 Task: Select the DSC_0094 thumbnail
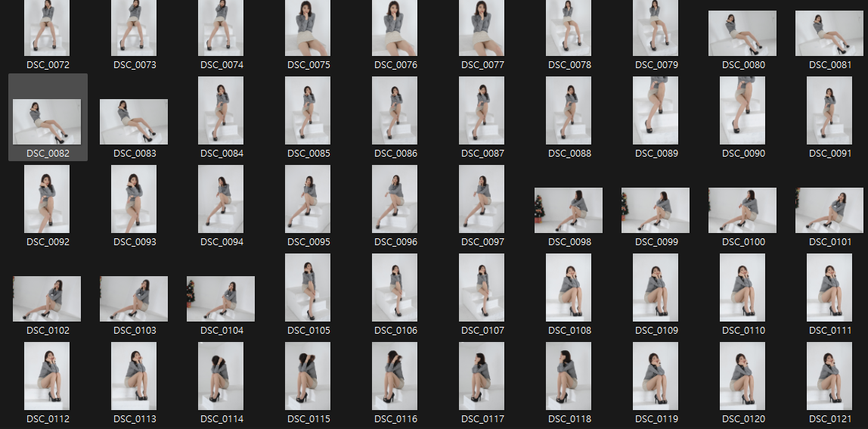pyautogui.click(x=221, y=199)
